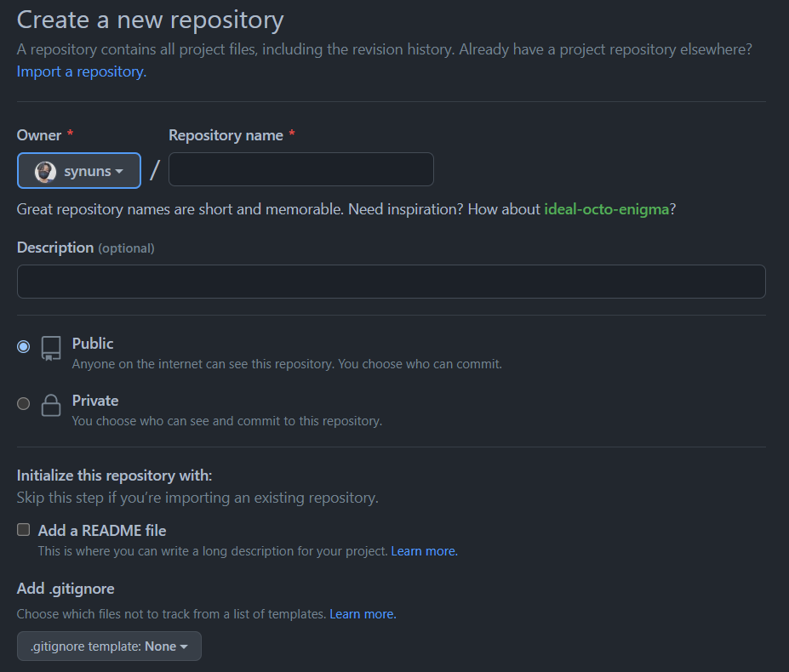Screen dimensions: 789x672
Task: Click the Public option label
Action: (x=93, y=344)
